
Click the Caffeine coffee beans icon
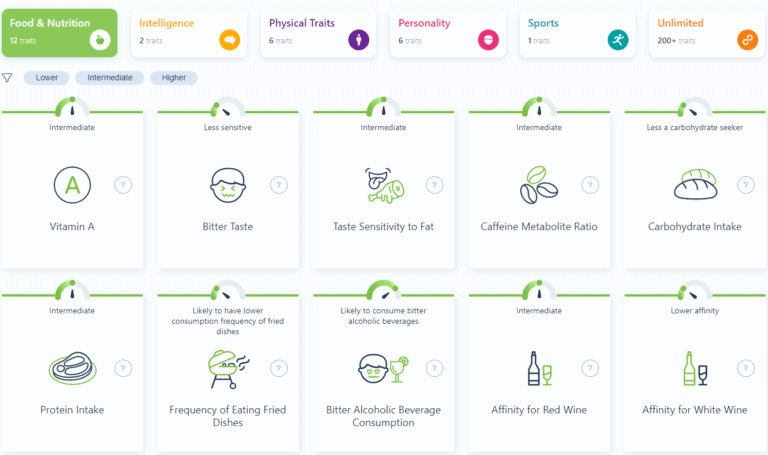[539, 185]
